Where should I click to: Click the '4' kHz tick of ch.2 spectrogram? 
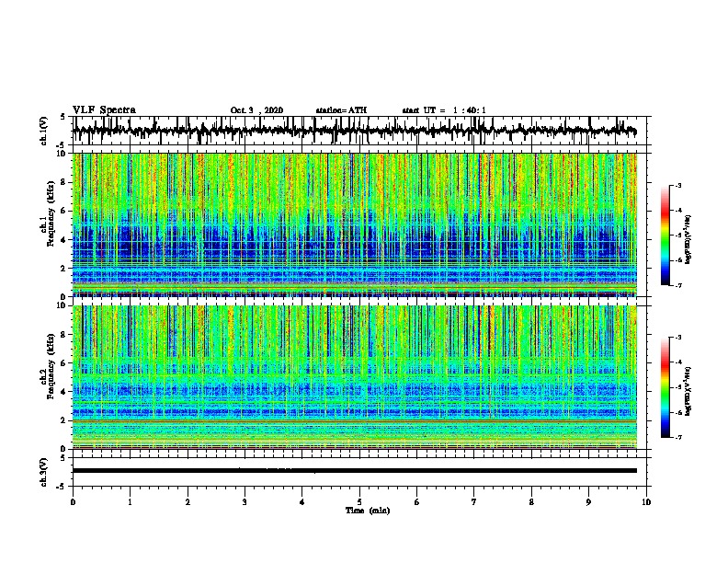click(x=63, y=392)
